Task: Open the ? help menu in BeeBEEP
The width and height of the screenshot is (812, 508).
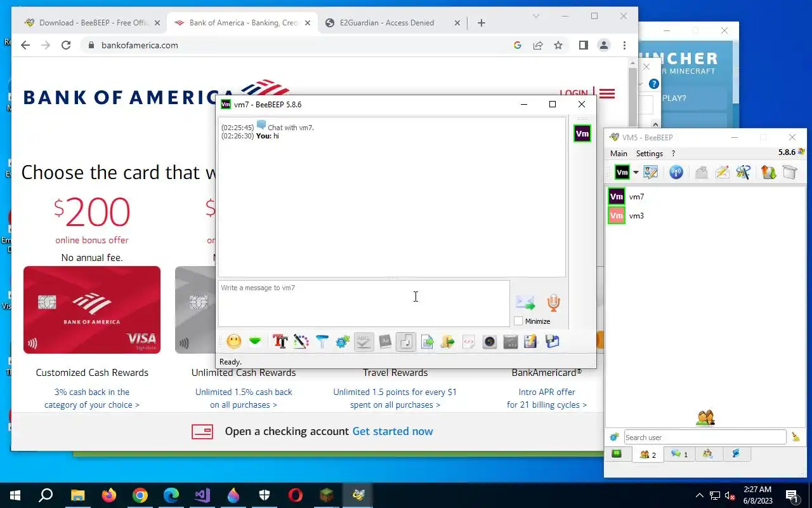Action: (674, 154)
